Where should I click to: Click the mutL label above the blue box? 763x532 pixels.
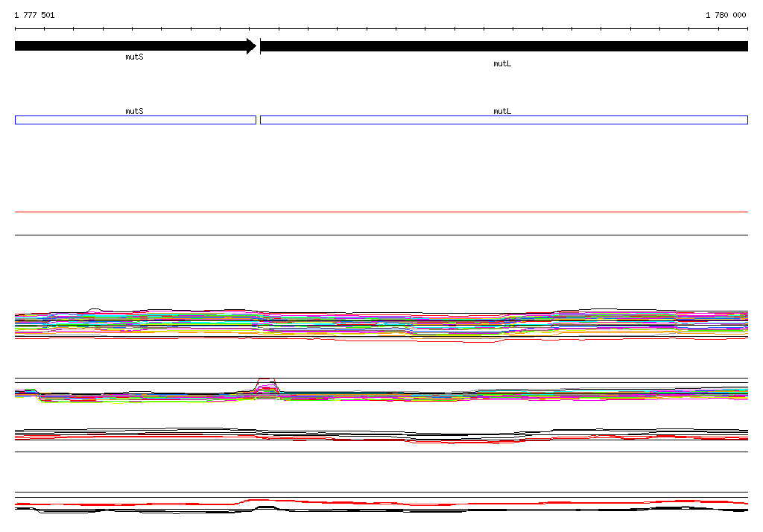[x=502, y=111]
